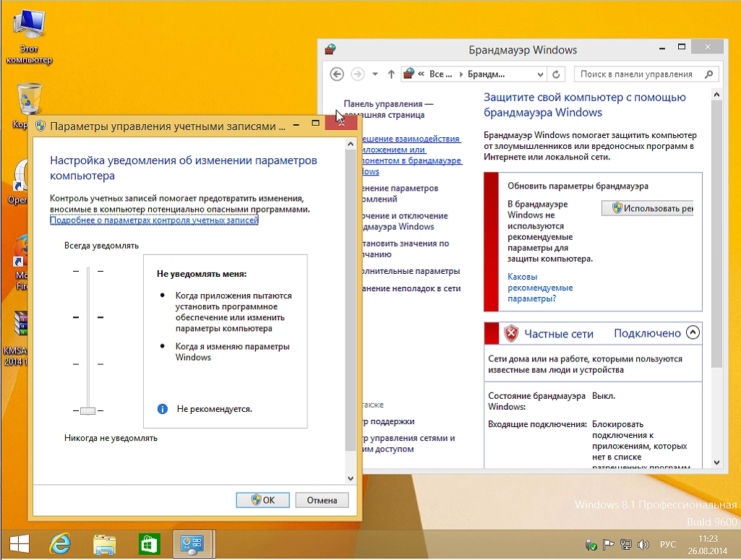This screenshot has width=741, height=560.
Task: Click the volume speaker tray icon
Action: click(643, 545)
